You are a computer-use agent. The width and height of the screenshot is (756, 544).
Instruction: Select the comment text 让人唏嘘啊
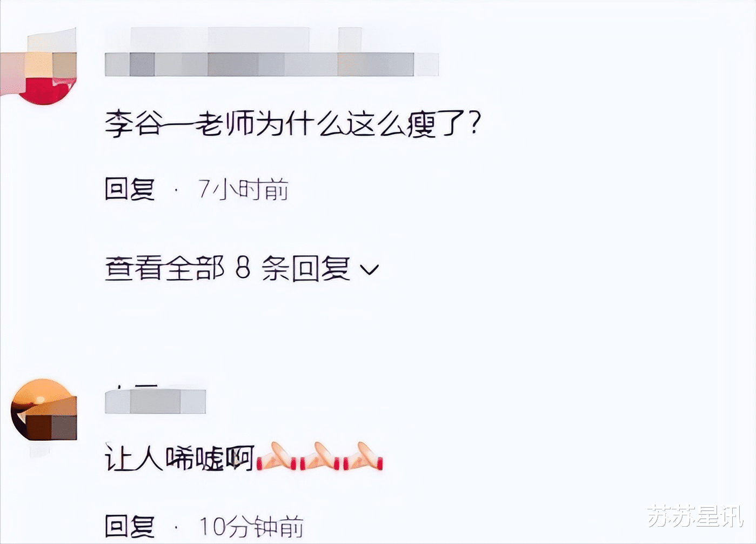point(179,459)
